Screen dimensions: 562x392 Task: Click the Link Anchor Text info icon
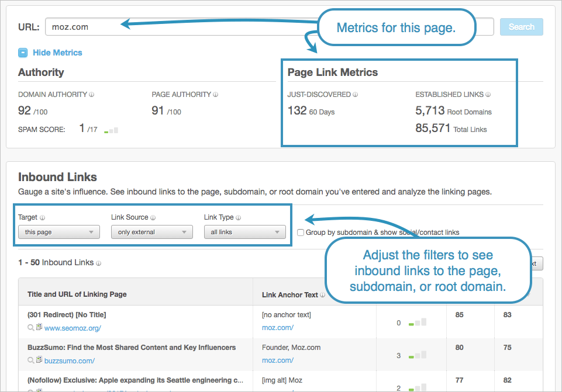click(323, 295)
